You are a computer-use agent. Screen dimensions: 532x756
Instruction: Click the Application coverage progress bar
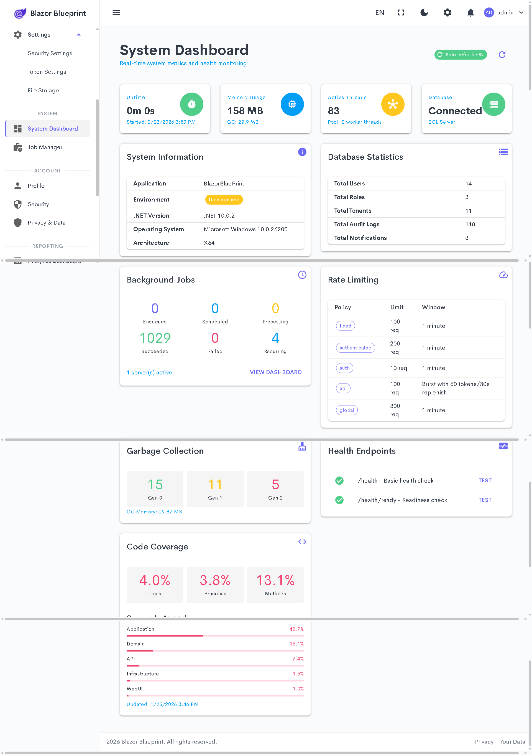coord(215,635)
